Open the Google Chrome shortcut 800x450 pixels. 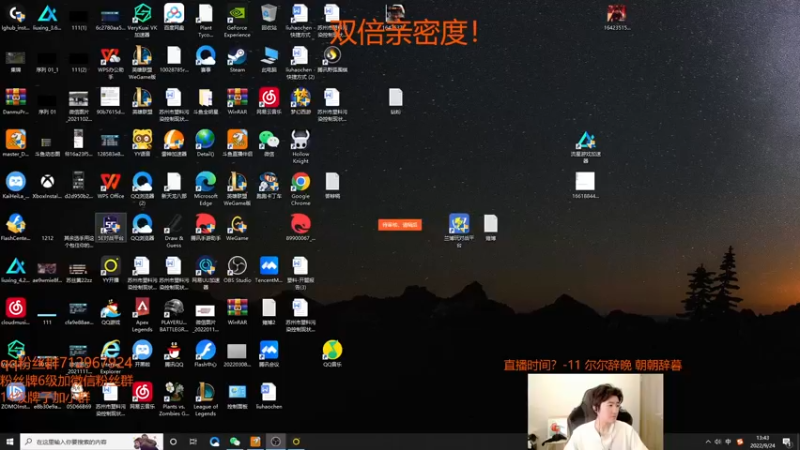[301, 189]
